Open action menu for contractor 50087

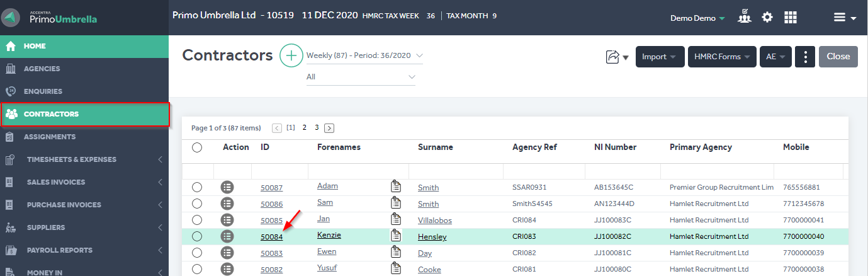pos(227,187)
